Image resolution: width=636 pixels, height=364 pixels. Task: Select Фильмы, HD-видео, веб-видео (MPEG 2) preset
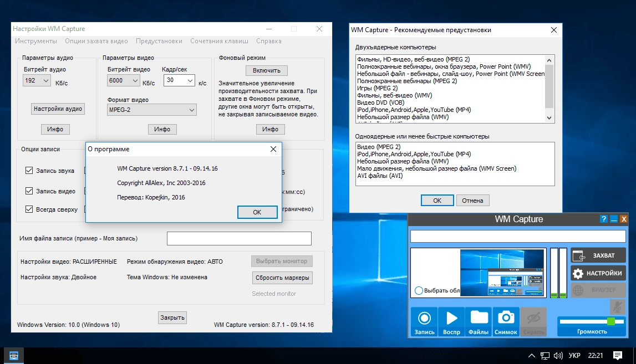413,59
